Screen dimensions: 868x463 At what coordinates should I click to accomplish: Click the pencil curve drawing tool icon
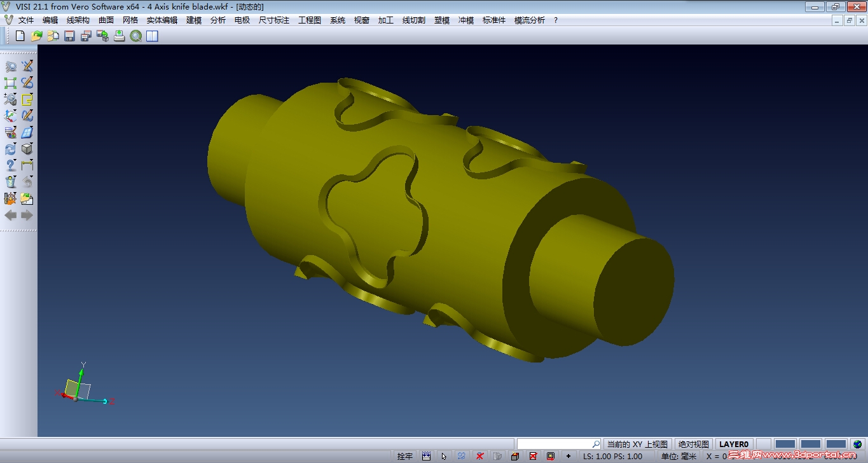(27, 116)
